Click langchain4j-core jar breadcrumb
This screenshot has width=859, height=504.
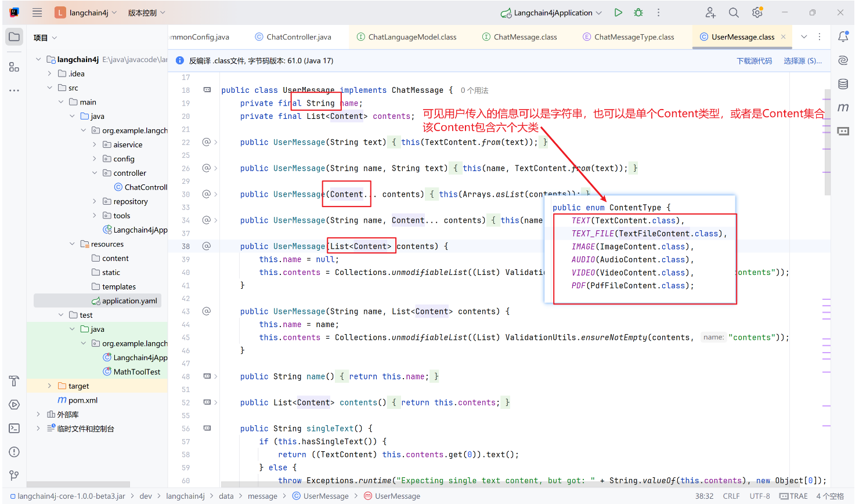[x=67, y=496]
